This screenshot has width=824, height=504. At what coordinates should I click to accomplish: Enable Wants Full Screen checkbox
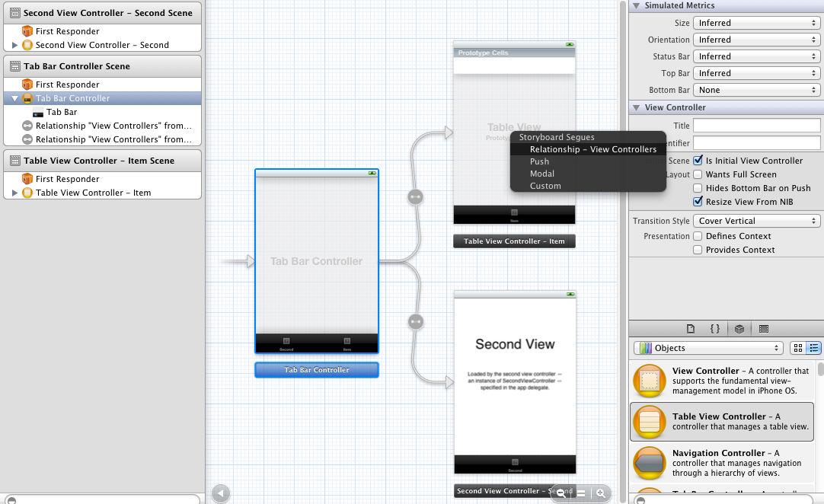point(698,174)
